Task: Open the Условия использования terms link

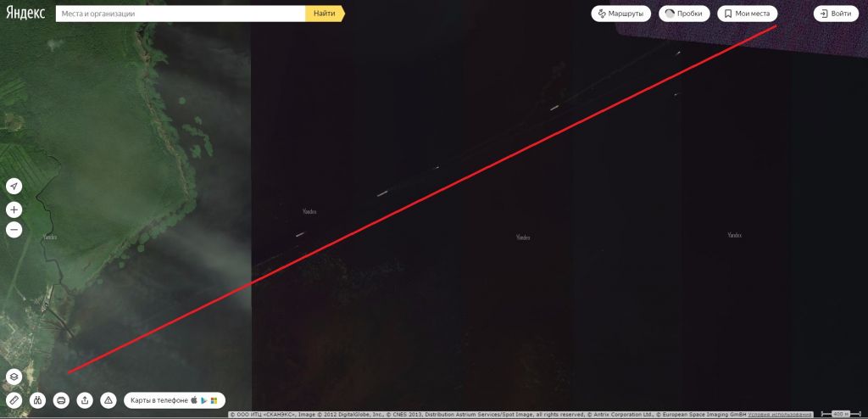Action: pos(781,414)
